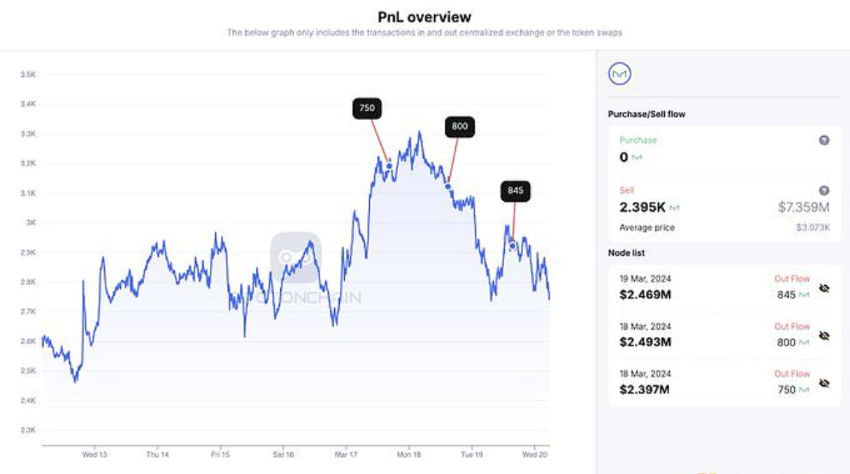
Task: Select the 845 marker label on chart
Action: coord(515,190)
